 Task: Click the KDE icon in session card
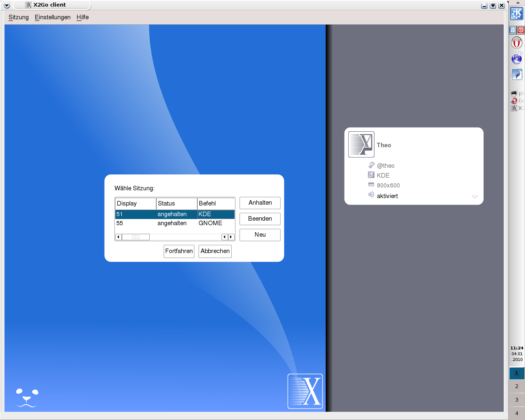tap(371, 175)
